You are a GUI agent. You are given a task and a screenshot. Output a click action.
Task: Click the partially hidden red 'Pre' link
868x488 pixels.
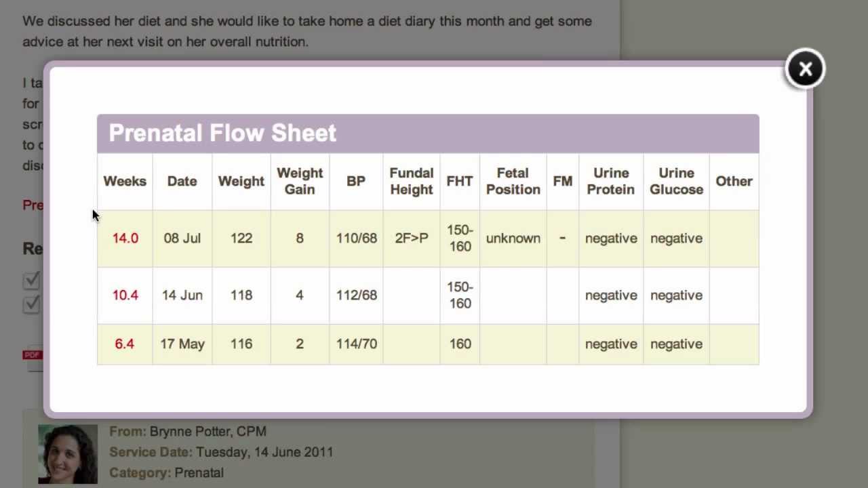click(33, 205)
